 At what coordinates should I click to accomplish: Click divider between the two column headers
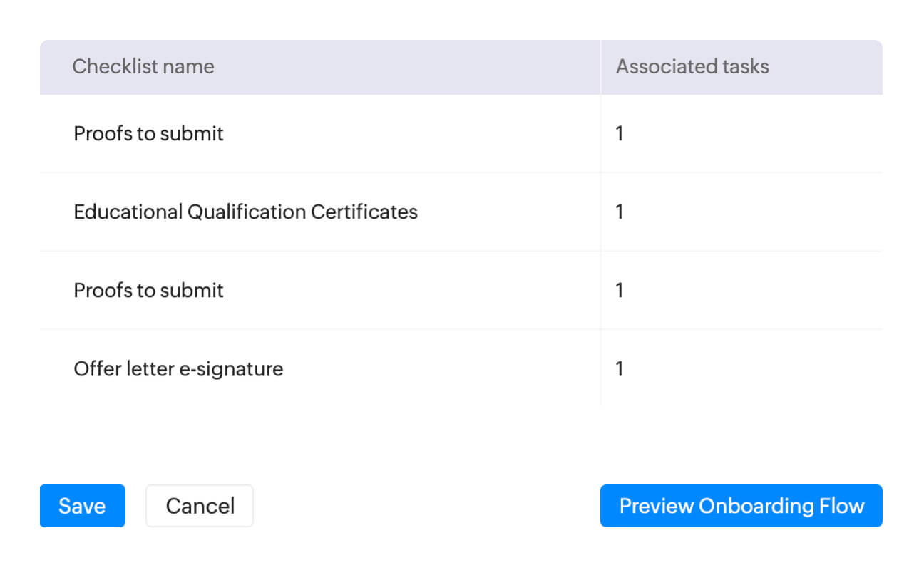(x=601, y=67)
